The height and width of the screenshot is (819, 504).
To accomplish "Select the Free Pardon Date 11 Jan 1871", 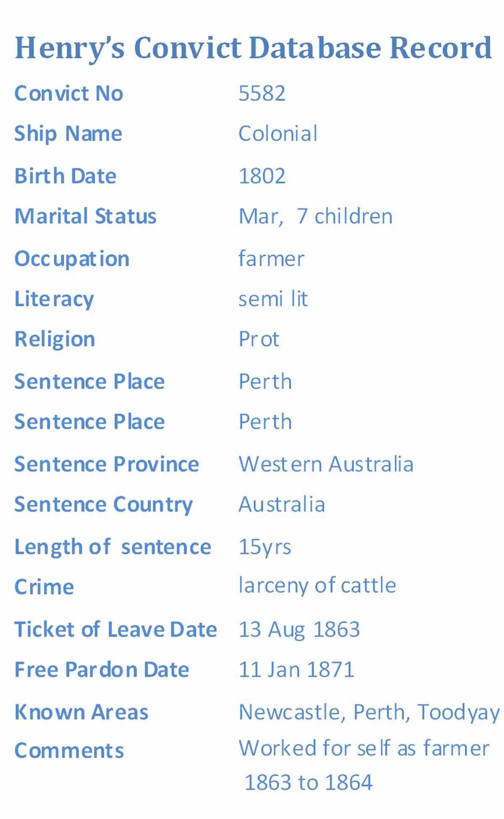I will 297,669.
